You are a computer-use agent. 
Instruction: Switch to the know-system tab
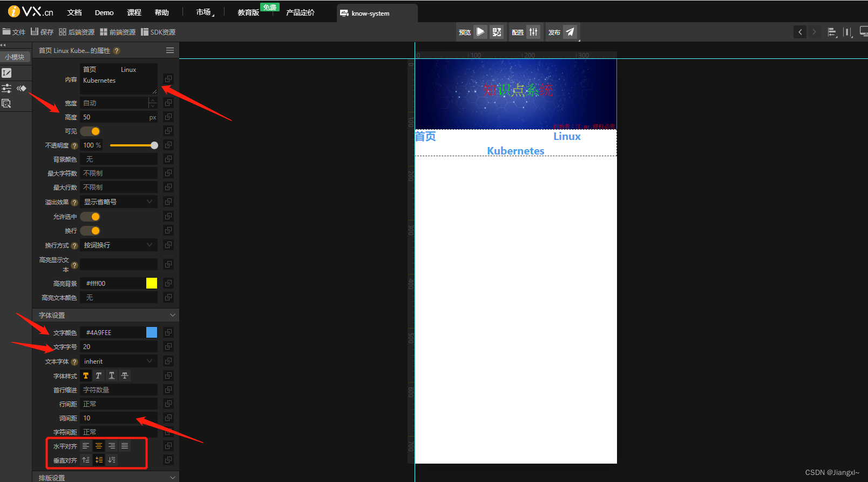pyautogui.click(x=377, y=13)
